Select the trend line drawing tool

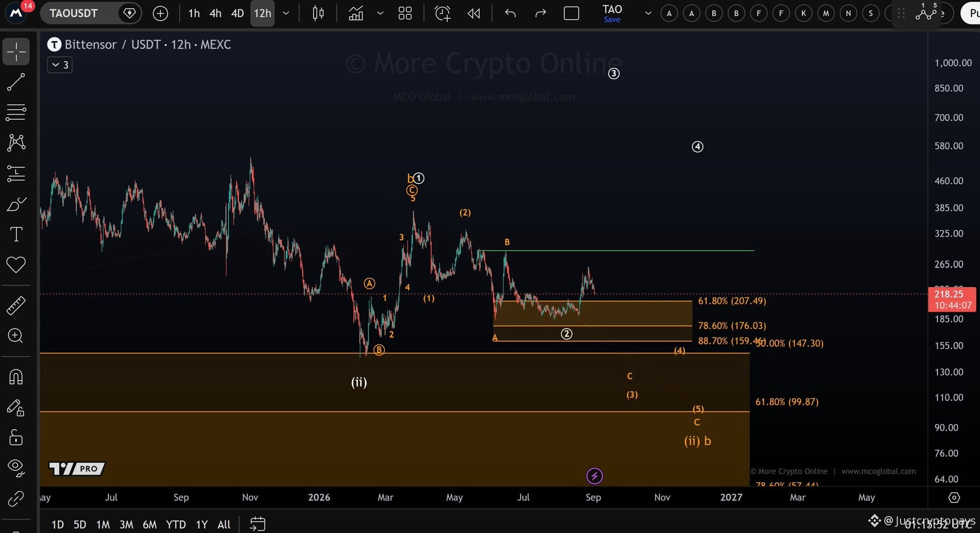tap(16, 82)
